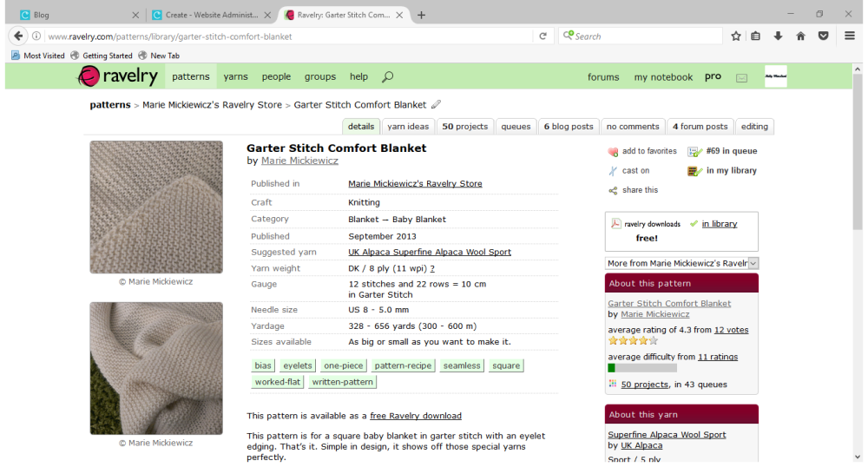
Task: Open the Most Visited bookmarks folder
Action: 37,56
